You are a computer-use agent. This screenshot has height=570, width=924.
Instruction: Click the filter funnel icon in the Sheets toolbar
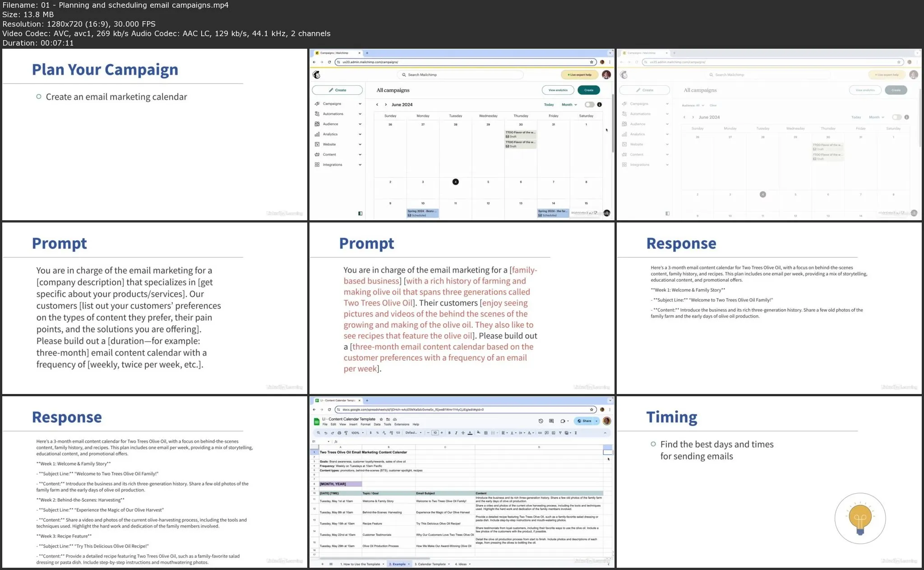pyautogui.click(x=560, y=433)
